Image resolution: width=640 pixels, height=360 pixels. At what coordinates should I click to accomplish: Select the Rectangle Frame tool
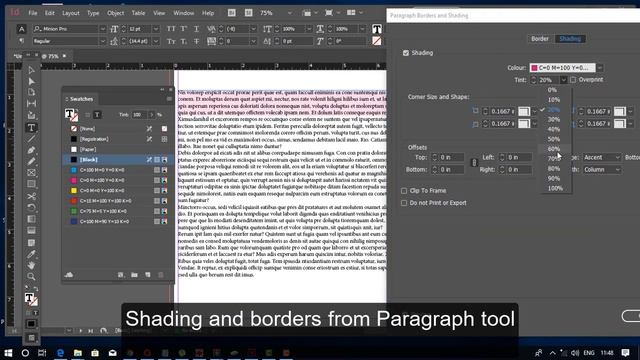pos(31,173)
